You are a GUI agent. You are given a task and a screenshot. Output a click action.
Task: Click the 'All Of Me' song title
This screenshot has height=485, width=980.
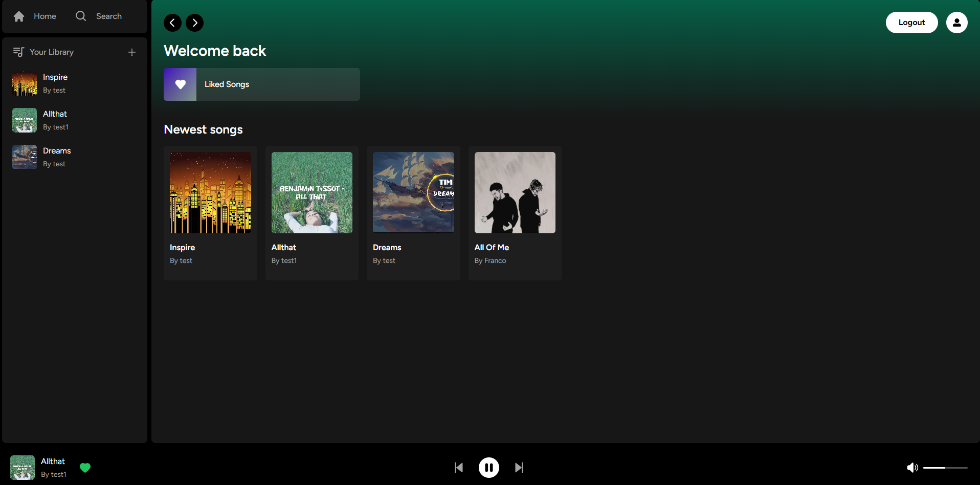492,248
